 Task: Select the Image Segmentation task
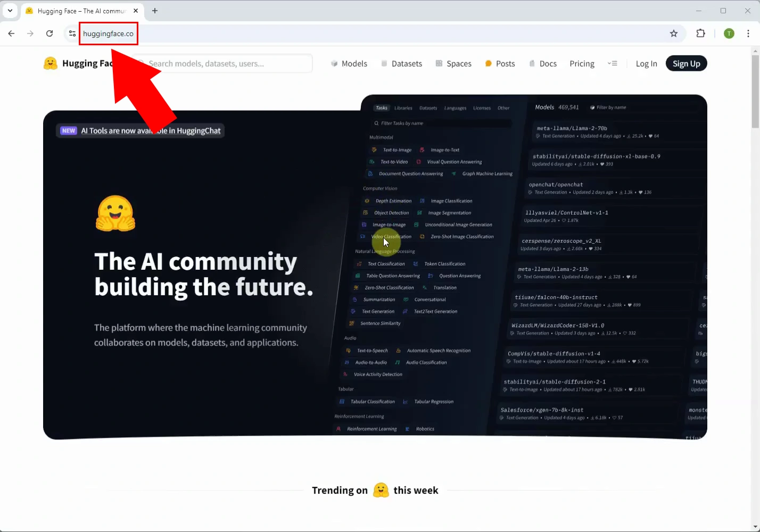pyautogui.click(x=444, y=213)
